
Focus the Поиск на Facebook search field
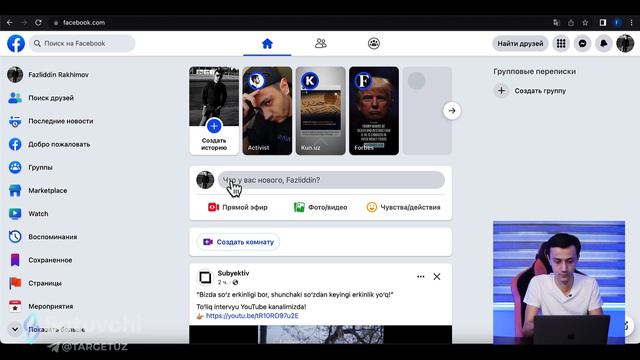[x=82, y=43]
